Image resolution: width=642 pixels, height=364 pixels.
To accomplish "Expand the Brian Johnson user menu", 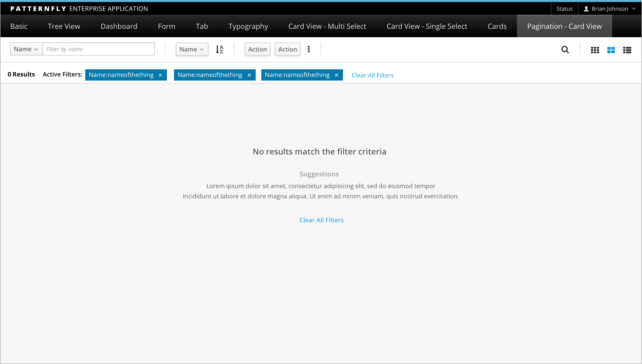I will [x=634, y=9].
